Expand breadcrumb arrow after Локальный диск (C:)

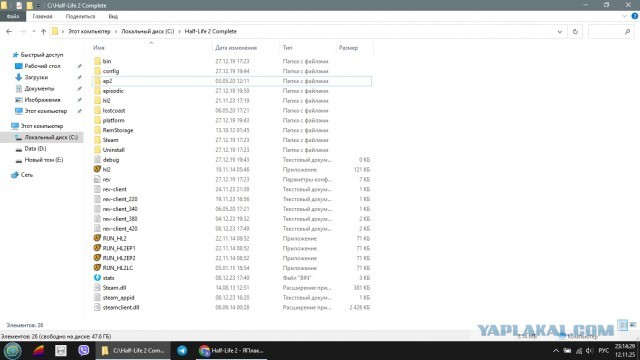179,31
